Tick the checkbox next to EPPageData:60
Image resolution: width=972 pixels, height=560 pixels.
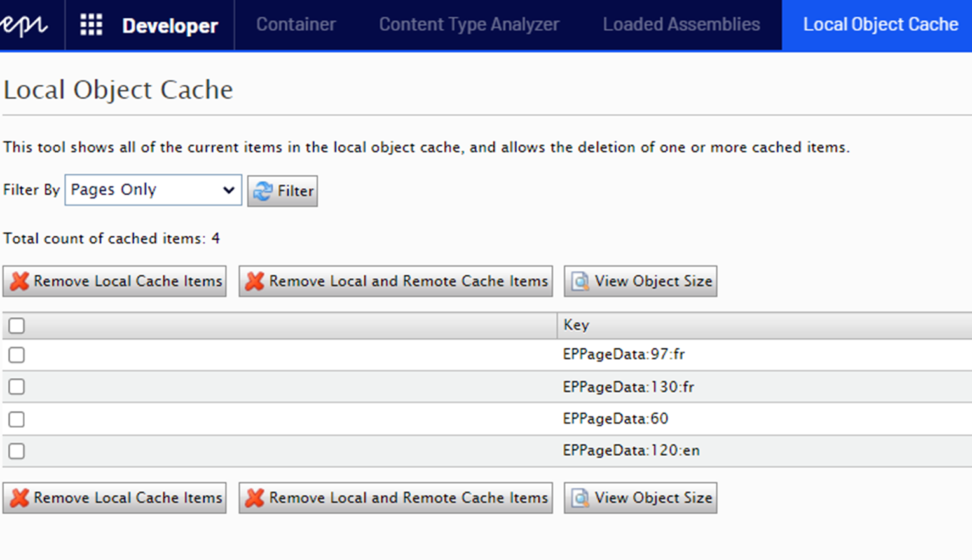pyautogui.click(x=17, y=419)
